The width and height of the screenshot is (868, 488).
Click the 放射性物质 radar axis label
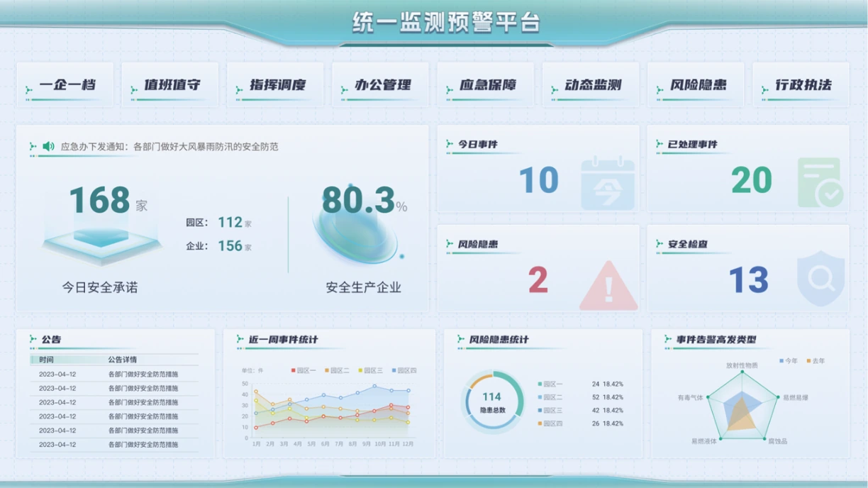pyautogui.click(x=742, y=365)
